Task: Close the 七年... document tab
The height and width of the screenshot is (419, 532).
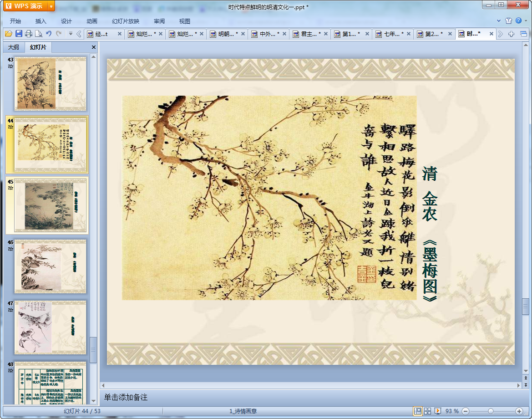Action: click(x=409, y=34)
